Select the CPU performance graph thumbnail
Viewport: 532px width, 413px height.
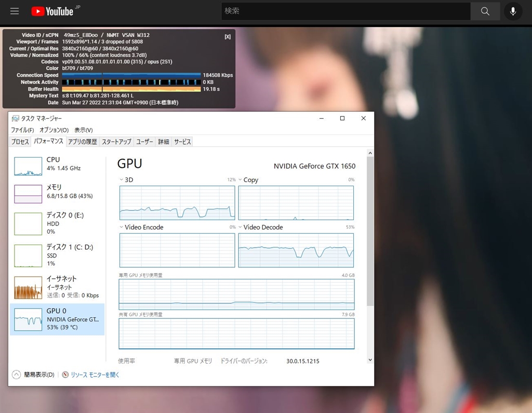[28, 166]
